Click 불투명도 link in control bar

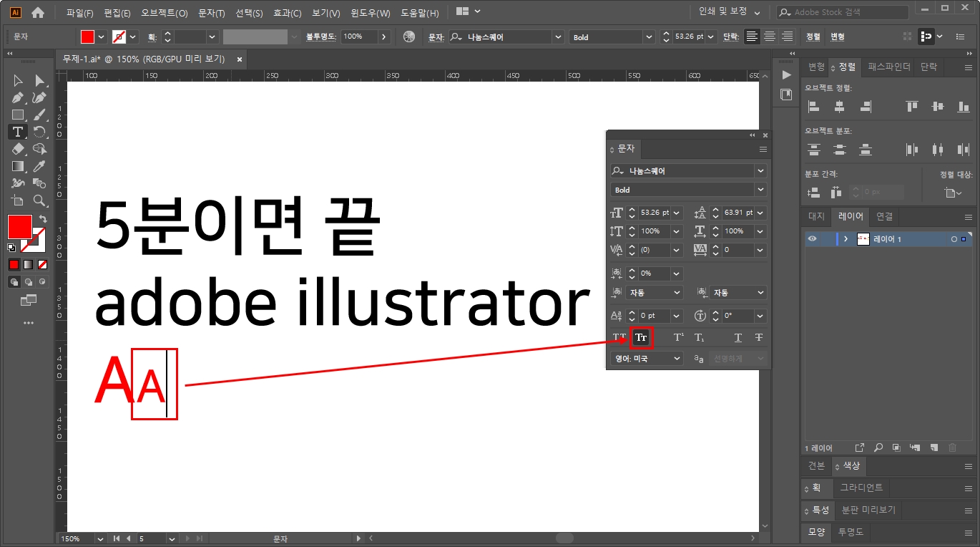point(321,37)
